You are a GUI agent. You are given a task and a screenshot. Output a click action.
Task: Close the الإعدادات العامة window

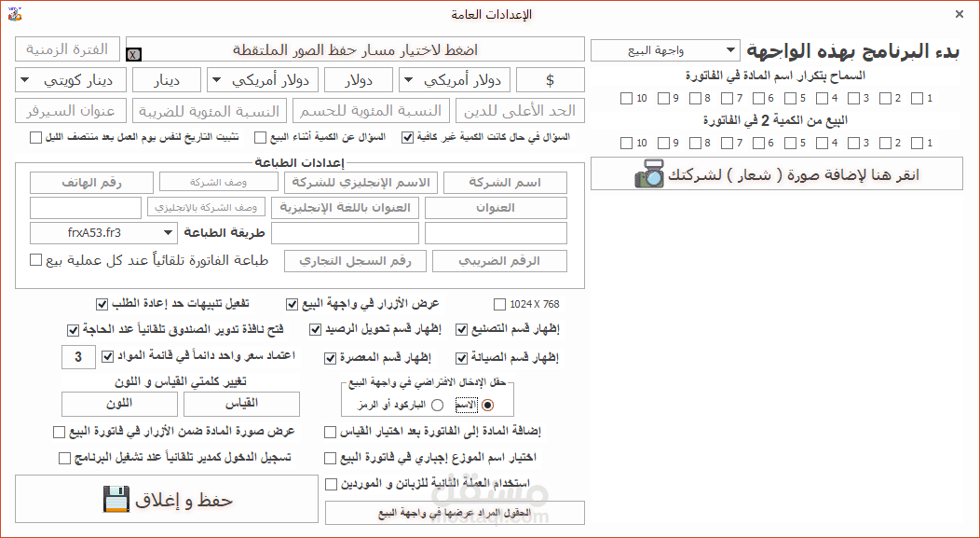click(960, 14)
